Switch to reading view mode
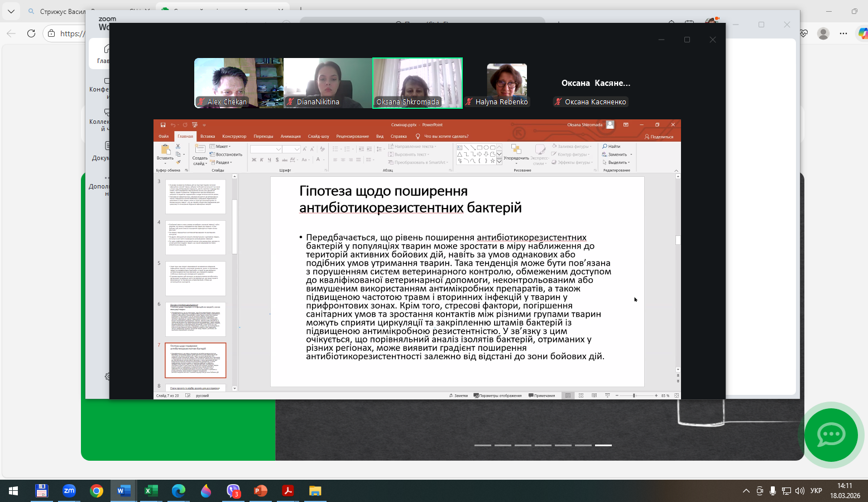The height and width of the screenshot is (502, 868). click(x=594, y=395)
